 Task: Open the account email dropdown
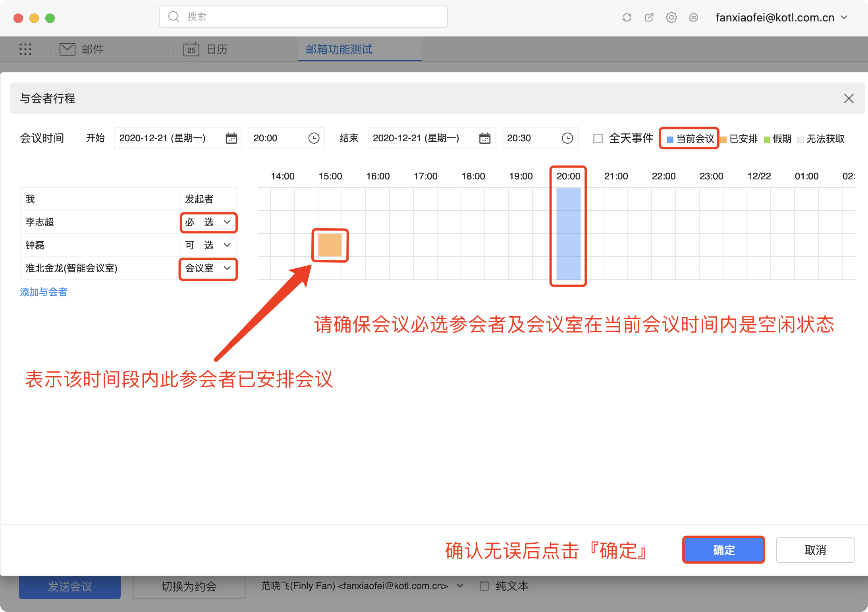pyautogui.click(x=781, y=17)
